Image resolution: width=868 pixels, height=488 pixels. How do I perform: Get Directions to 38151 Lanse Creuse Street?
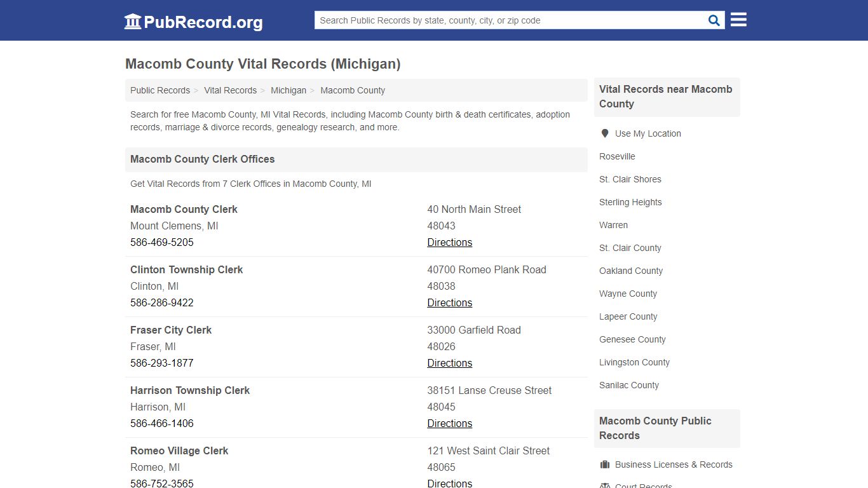[449, 423]
